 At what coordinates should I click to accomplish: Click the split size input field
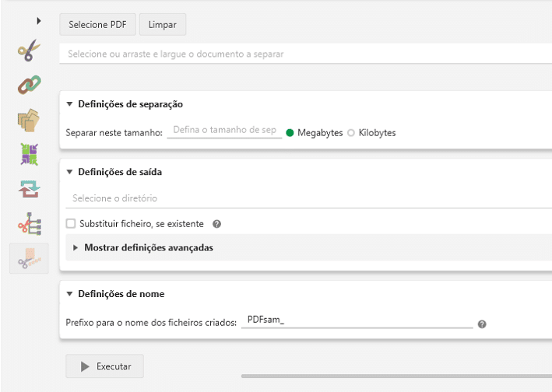[x=224, y=131]
